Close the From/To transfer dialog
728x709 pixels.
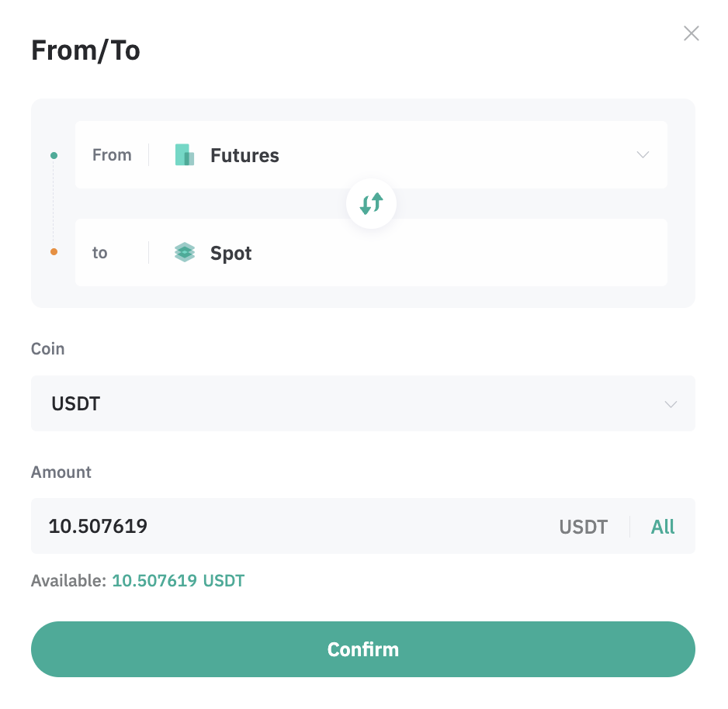click(691, 33)
